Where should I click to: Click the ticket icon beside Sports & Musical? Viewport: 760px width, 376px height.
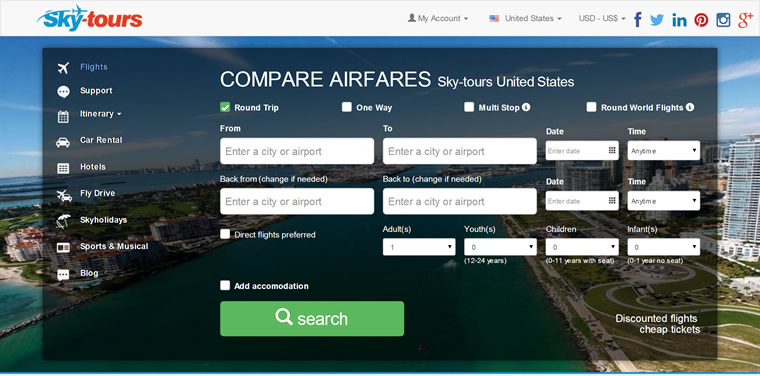pyautogui.click(x=63, y=248)
